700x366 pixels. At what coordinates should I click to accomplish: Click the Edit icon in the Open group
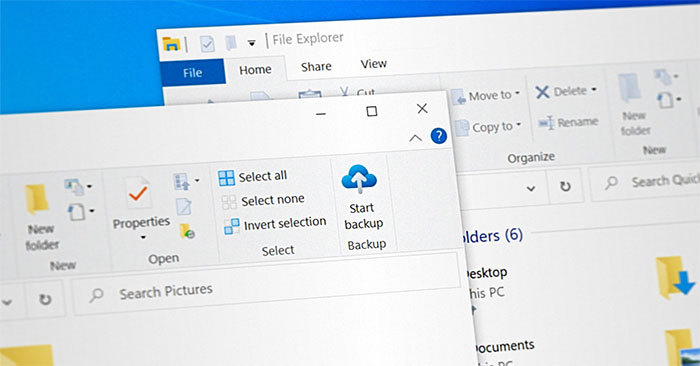coord(183,207)
